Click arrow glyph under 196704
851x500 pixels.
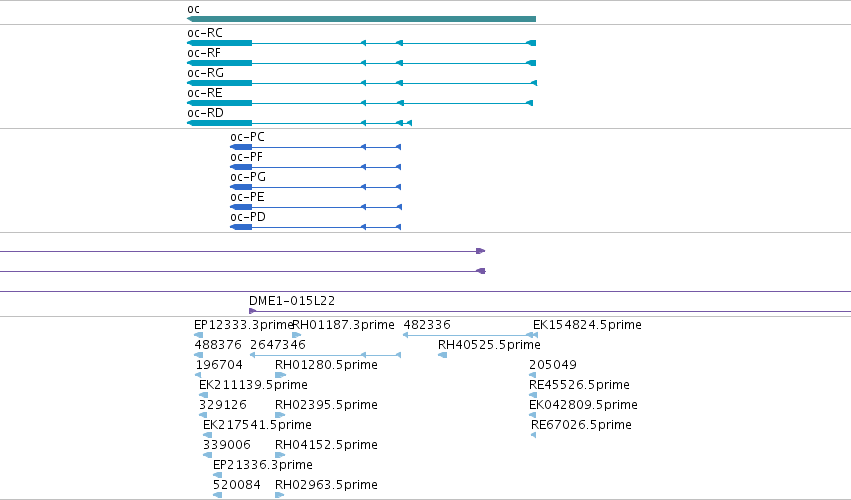pos(198,375)
